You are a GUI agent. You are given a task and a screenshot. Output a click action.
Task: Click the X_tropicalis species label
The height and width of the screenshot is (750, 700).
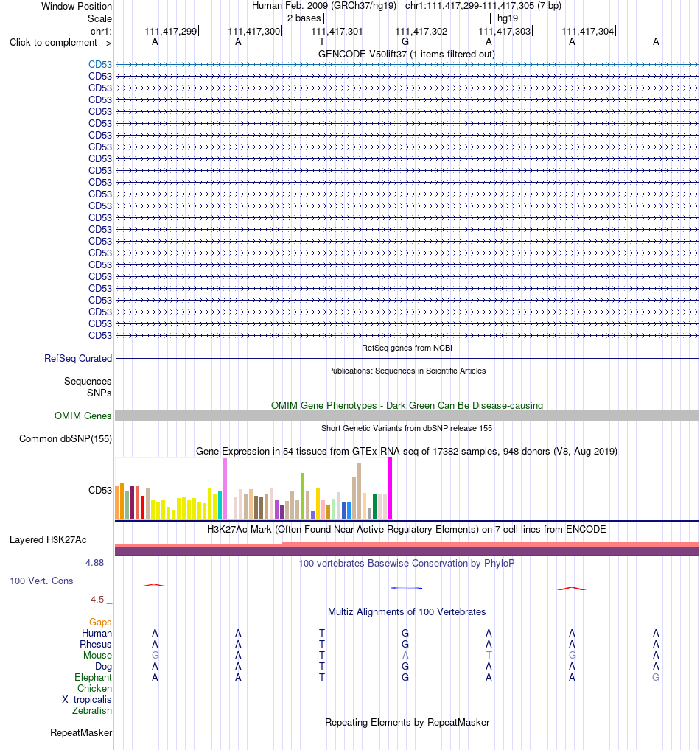click(87, 699)
